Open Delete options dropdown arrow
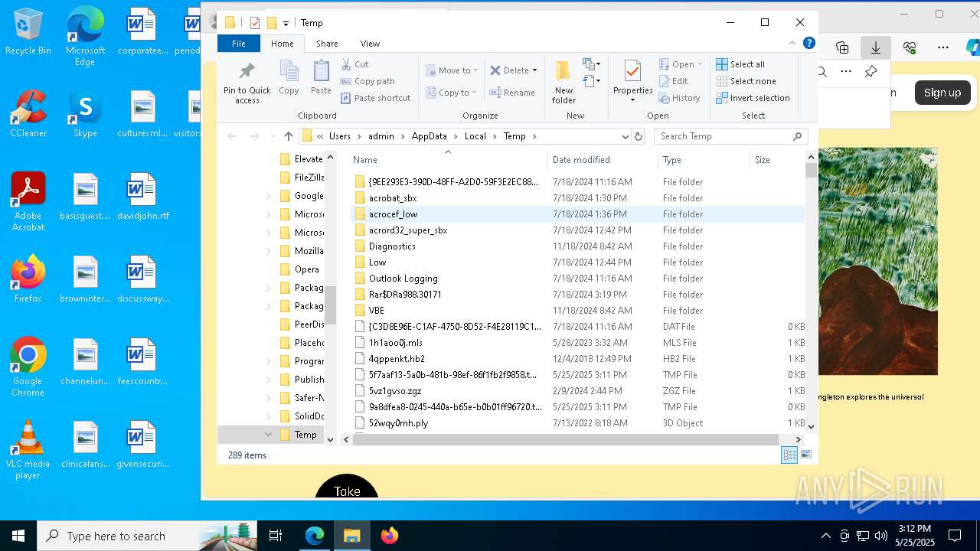This screenshot has height=551, width=980. (x=534, y=70)
